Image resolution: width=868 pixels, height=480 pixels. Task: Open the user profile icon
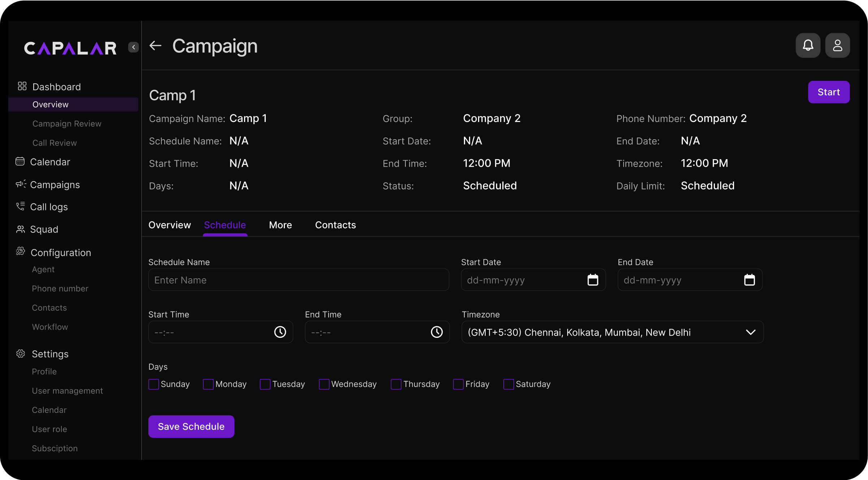[x=837, y=45]
